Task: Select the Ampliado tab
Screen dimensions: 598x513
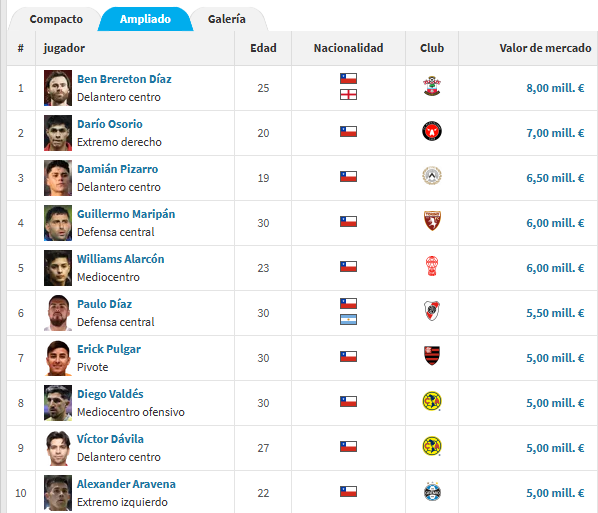Action: click(x=145, y=19)
